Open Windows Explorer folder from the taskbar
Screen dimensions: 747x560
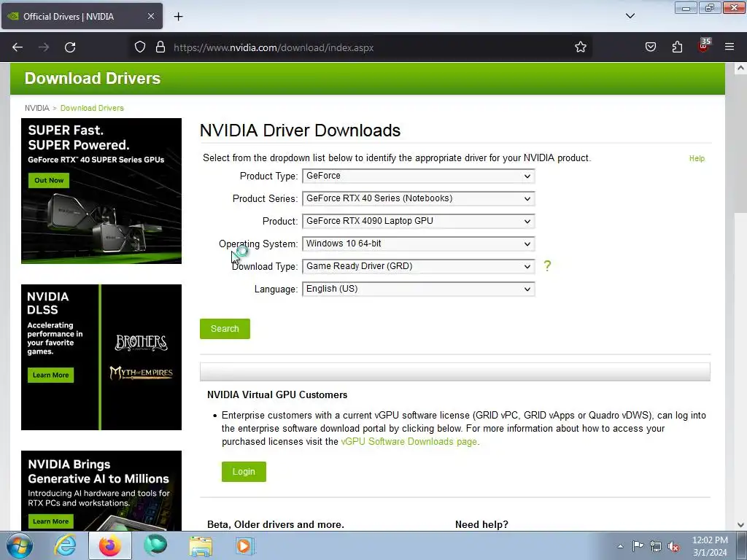(x=201, y=545)
